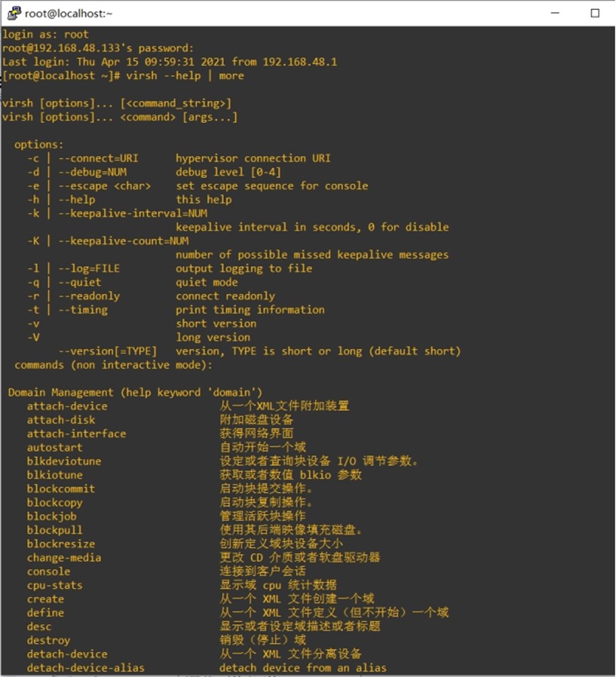Click the attach-interface command entry
The width and height of the screenshot is (616, 677).
pos(76,434)
